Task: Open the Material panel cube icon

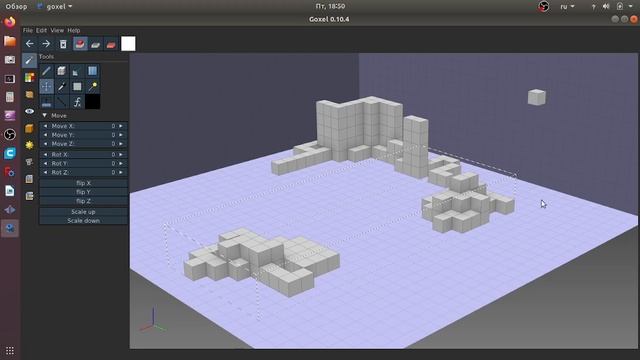Action: coord(29,129)
